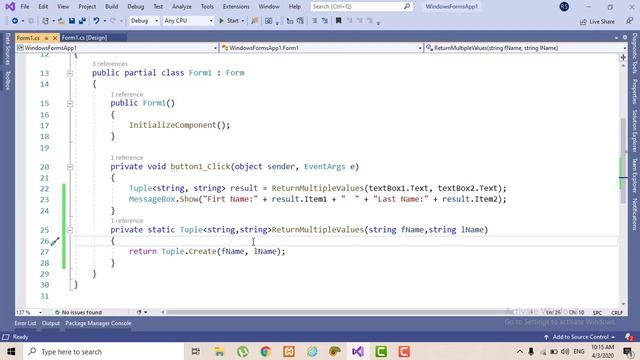Viewport: 640px width, 360px height.
Task: Open the Edit menu
Action: pos(43,7)
